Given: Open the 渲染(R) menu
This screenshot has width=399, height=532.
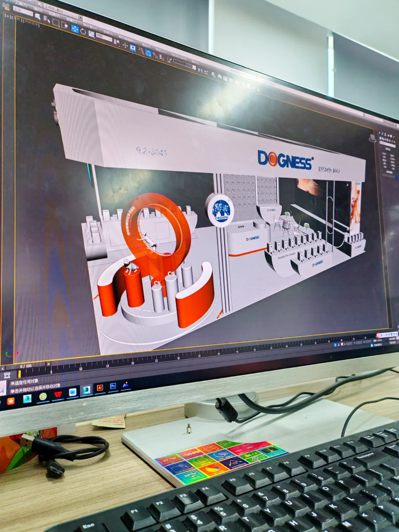Looking at the screenshot, I should pyautogui.click(x=146, y=45).
